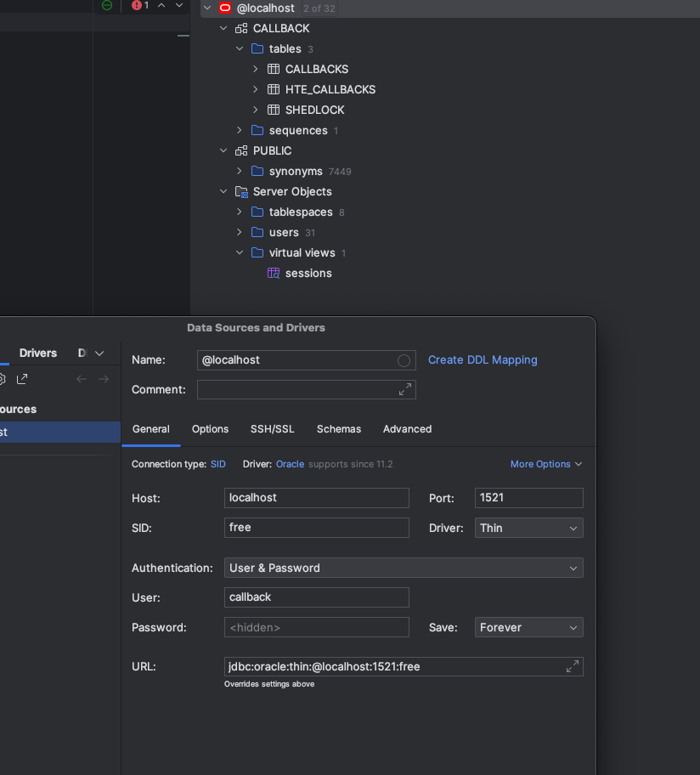This screenshot has width=700, height=775.
Task: Jump to the next highlighted error arrow
Action: (178, 5)
